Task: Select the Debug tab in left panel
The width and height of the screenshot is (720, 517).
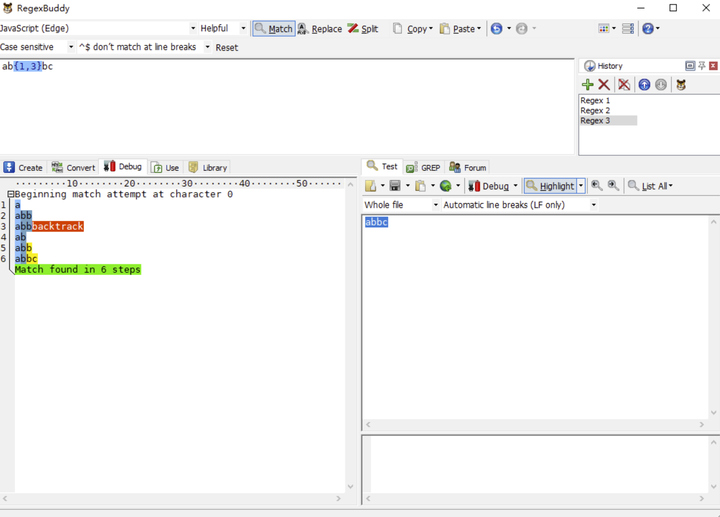Action: click(x=123, y=167)
